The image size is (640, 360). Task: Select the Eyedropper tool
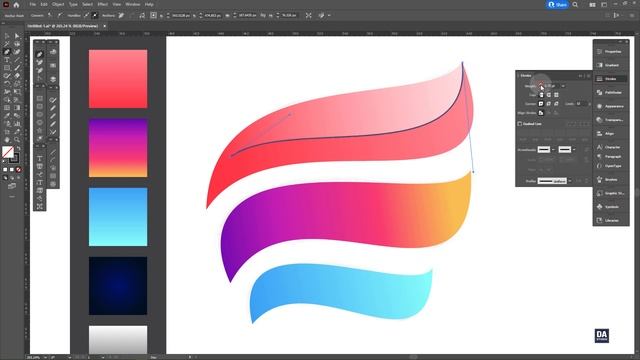(x=7, y=116)
